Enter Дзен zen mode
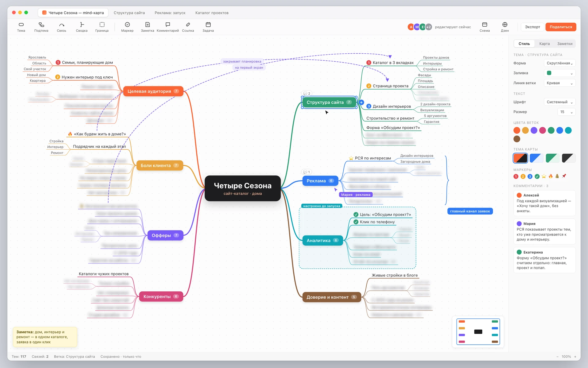588x368 pixels. tap(505, 27)
